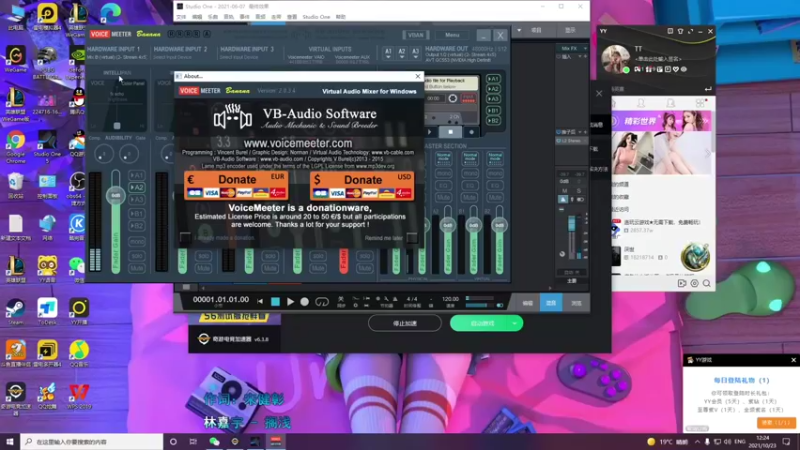The image size is (800, 450).
Task: Click the B2 master fader knob
Action: [499, 225]
